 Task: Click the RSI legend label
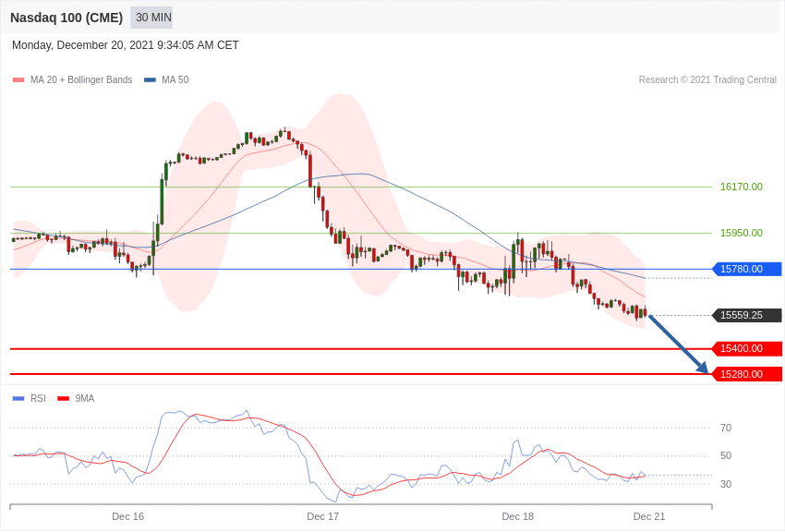click(38, 398)
